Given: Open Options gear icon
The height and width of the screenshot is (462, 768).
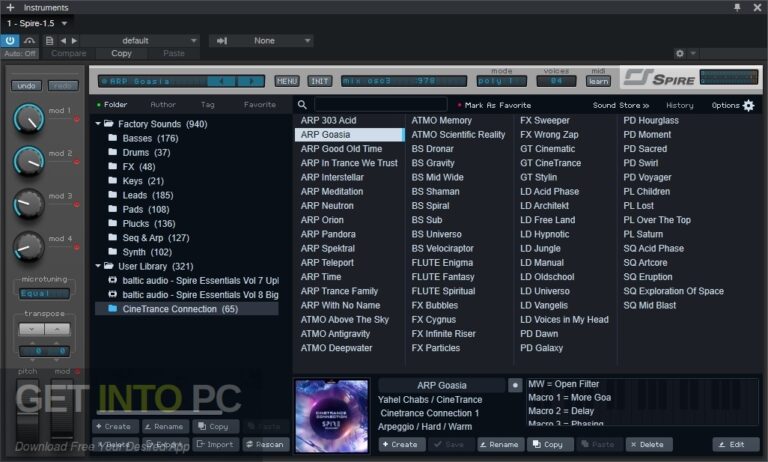Looking at the screenshot, I should 749,105.
